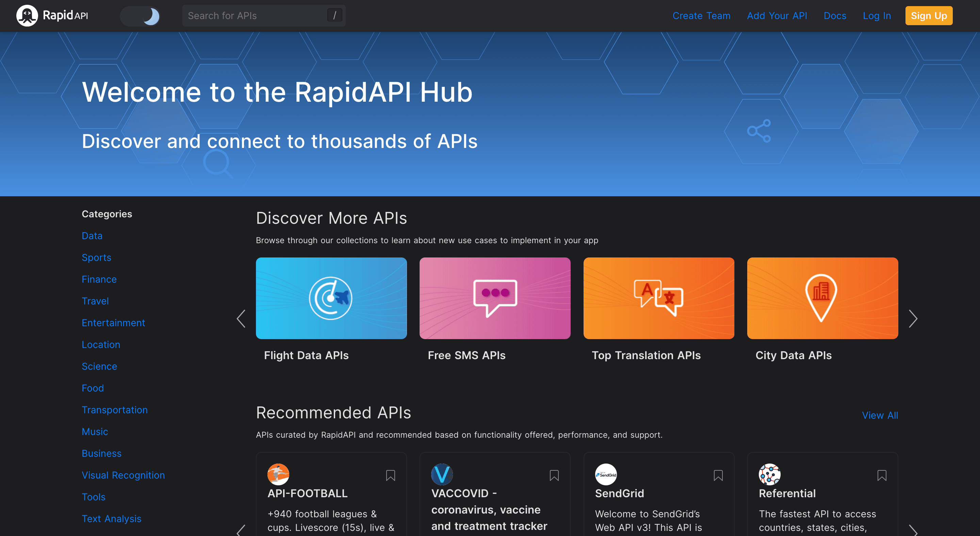This screenshot has height=536, width=980.
Task: Select the Sports category
Action: pyautogui.click(x=97, y=257)
